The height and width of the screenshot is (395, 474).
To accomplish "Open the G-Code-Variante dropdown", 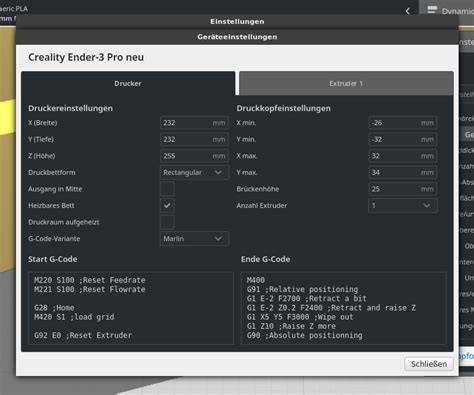I will tap(194, 239).
